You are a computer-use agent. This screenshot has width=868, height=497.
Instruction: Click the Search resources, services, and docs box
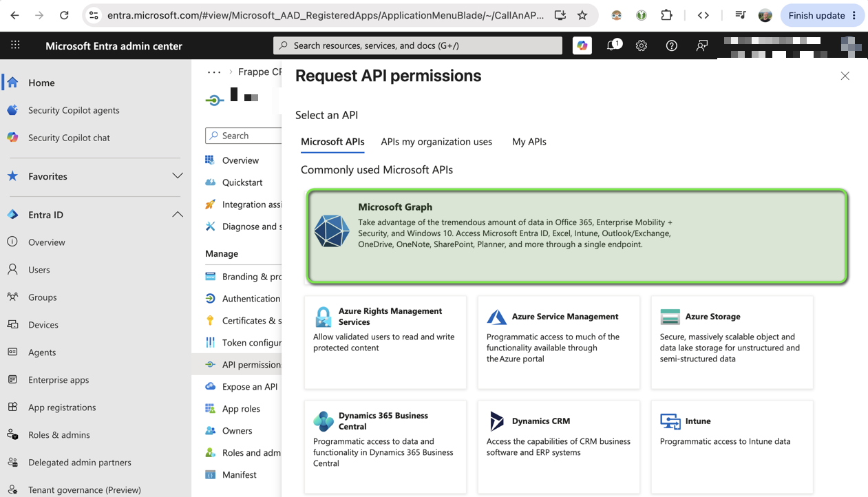click(418, 45)
